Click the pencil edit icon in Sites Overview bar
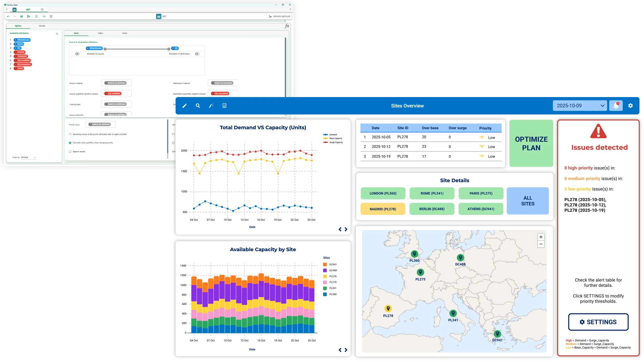The height and width of the screenshot is (362, 644). [x=184, y=106]
